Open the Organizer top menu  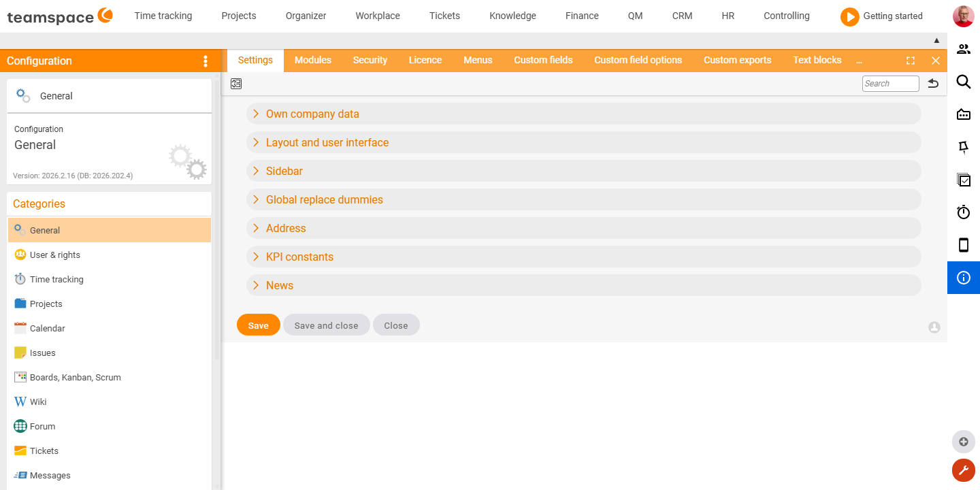click(x=306, y=16)
